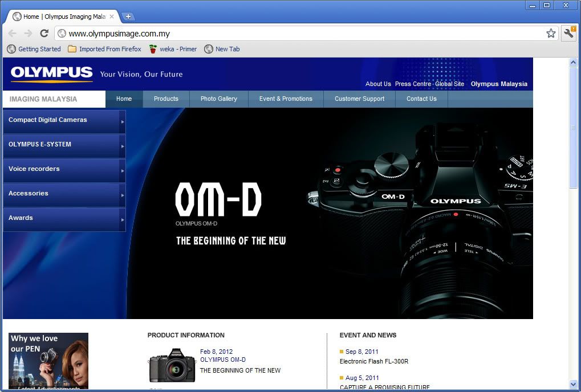This screenshot has width=581, height=392.
Task: Click the Olympus logo
Action: click(51, 74)
